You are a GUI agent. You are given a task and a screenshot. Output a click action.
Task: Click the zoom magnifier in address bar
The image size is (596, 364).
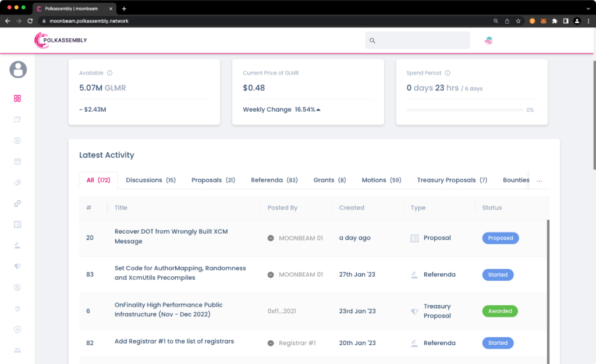coord(496,22)
